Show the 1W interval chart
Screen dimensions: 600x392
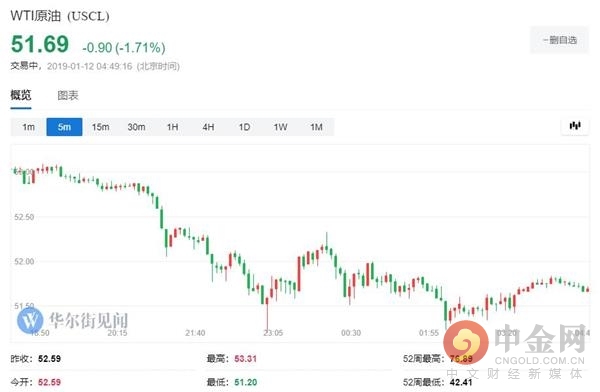click(x=280, y=127)
